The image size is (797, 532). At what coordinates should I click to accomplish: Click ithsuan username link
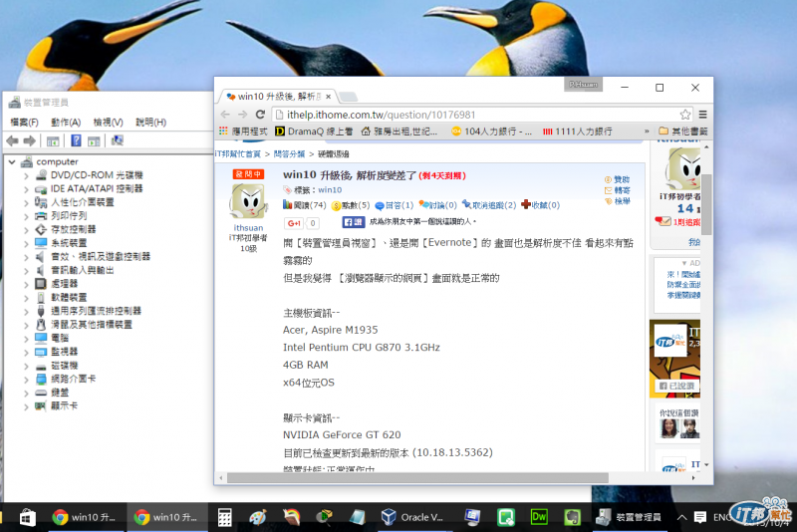[248, 227]
